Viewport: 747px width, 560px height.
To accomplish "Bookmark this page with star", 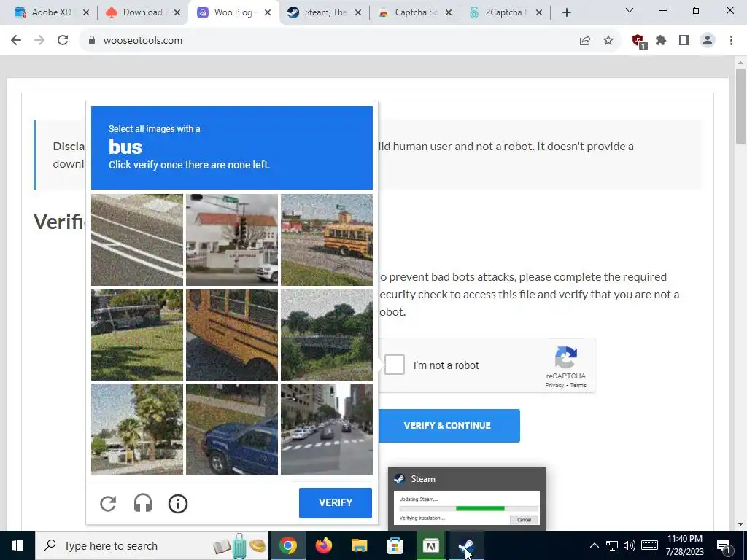I will tap(608, 41).
